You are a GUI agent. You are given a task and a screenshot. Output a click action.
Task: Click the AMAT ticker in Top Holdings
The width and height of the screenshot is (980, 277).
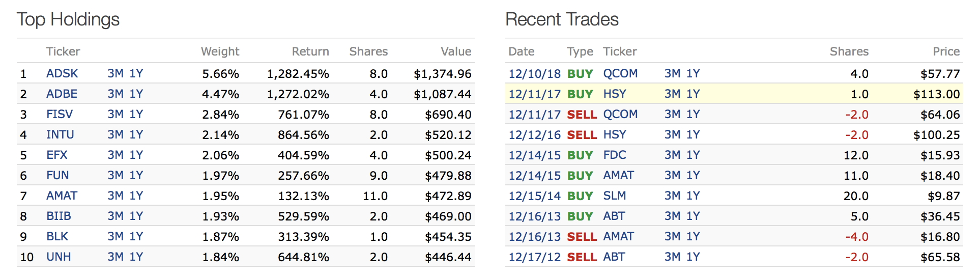(62, 196)
